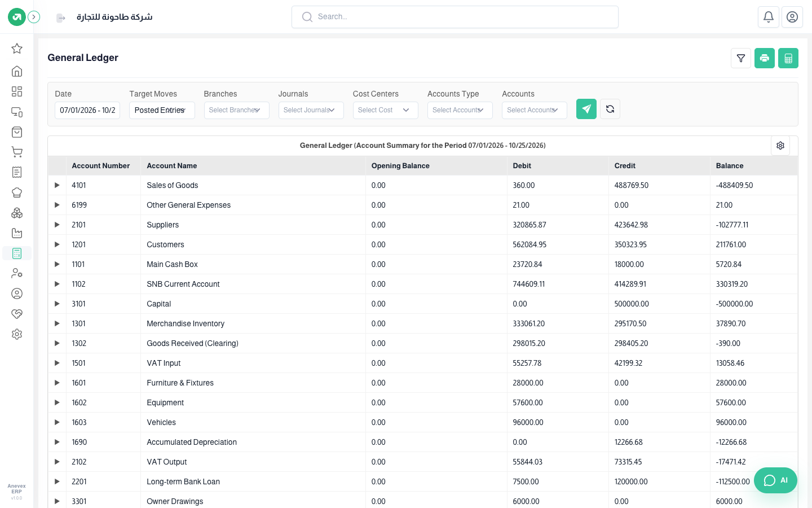Click the green calculator export icon
Viewport: 812px width, 508px height.
click(788, 58)
